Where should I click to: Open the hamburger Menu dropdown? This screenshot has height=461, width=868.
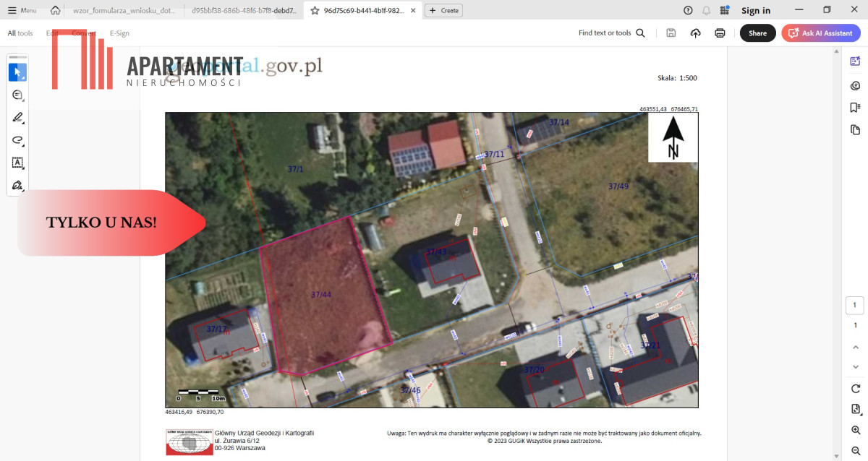[x=22, y=11]
